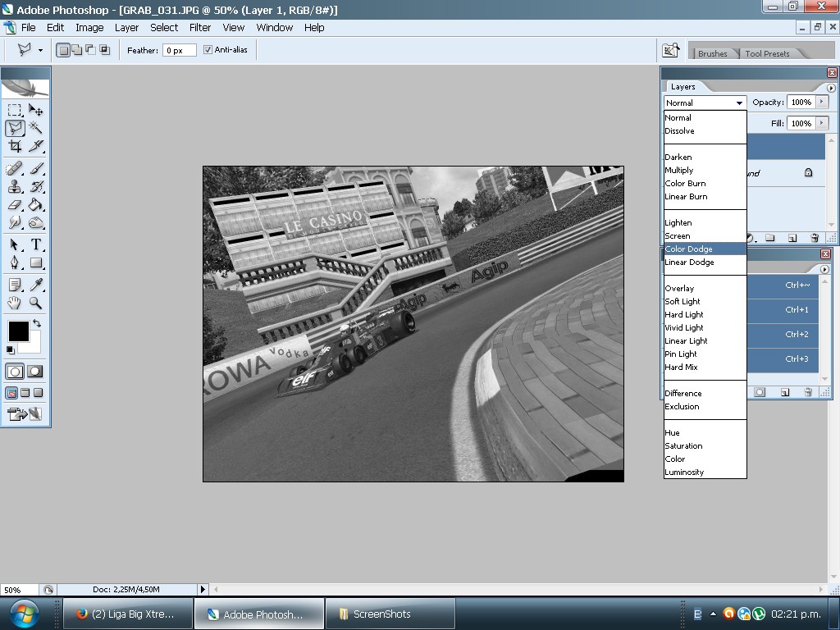The image size is (840, 630).
Task: Select the Clone Stamp tool
Action: click(x=15, y=186)
